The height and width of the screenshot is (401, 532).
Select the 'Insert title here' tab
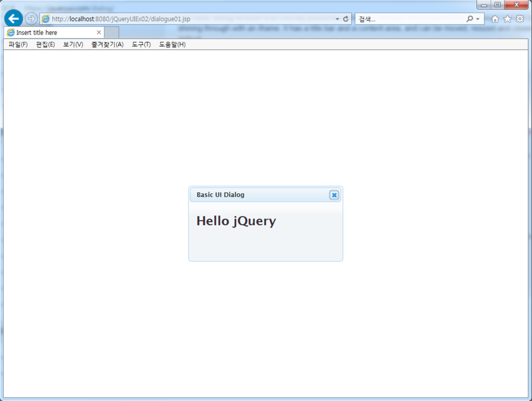tap(55, 32)
